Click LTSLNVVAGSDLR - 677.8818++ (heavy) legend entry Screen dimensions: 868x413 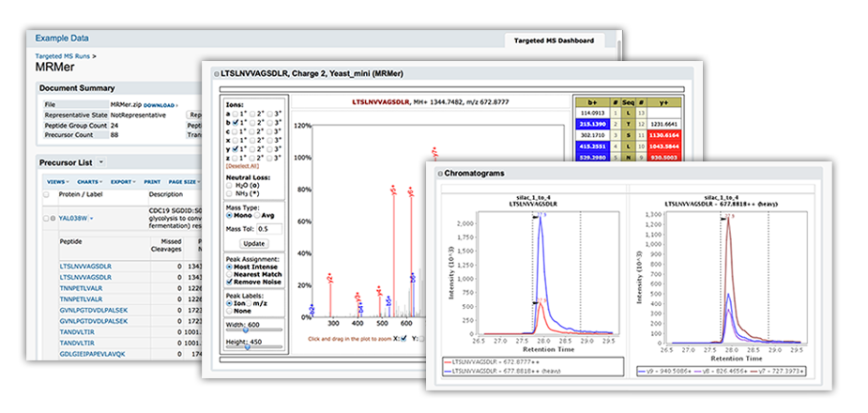coord(502,371)
